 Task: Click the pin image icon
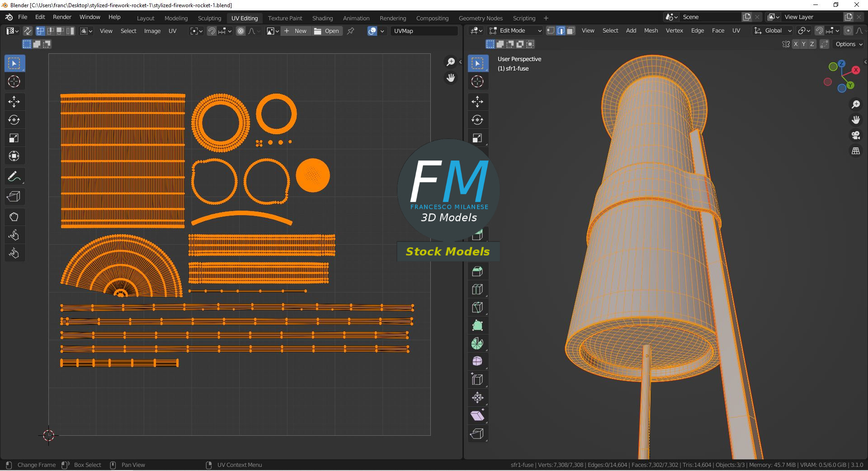click(350, 31)
